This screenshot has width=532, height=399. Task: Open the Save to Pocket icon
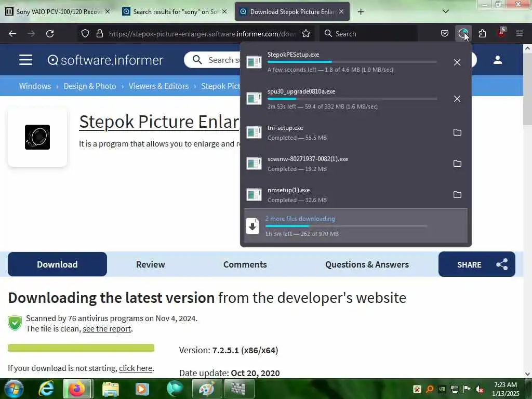(445, 34)
